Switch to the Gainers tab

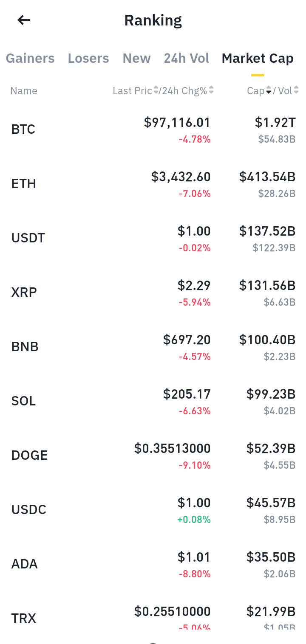coord(30,58)
